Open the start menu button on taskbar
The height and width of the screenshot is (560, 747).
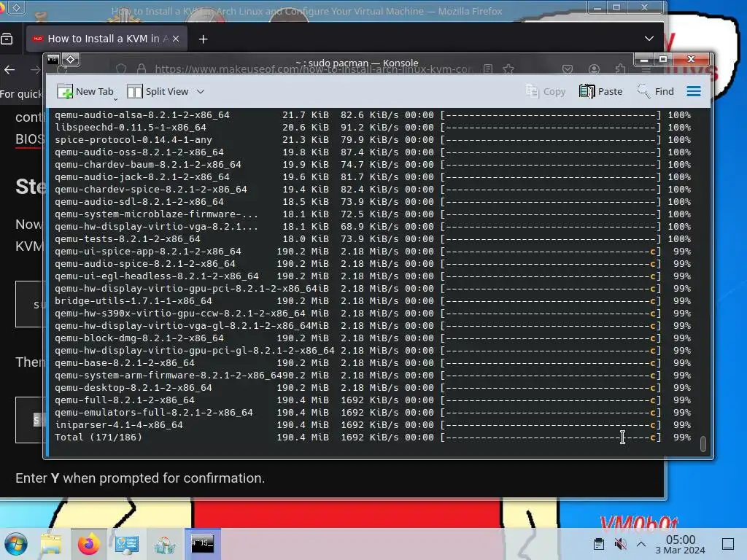[x=16, y=544]
